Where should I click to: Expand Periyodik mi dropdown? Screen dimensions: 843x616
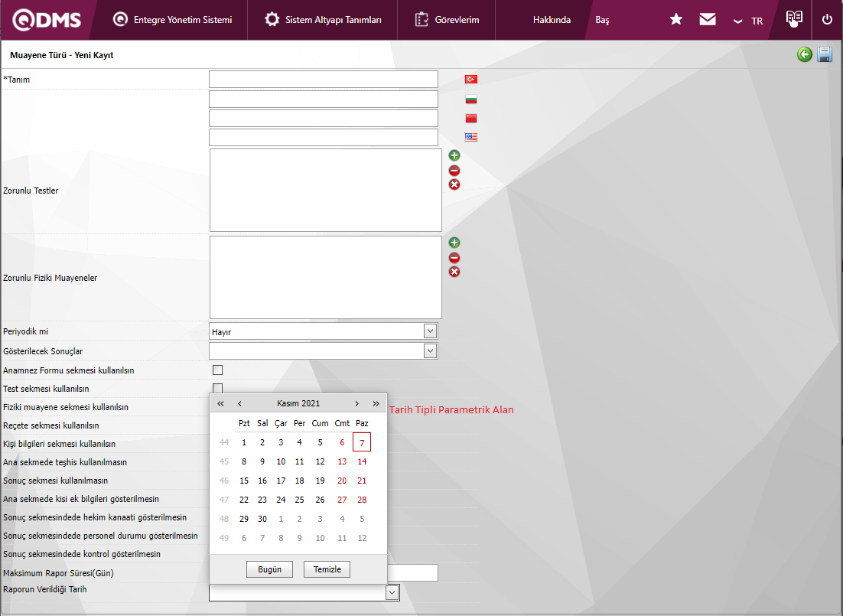[x=430, y=331]
